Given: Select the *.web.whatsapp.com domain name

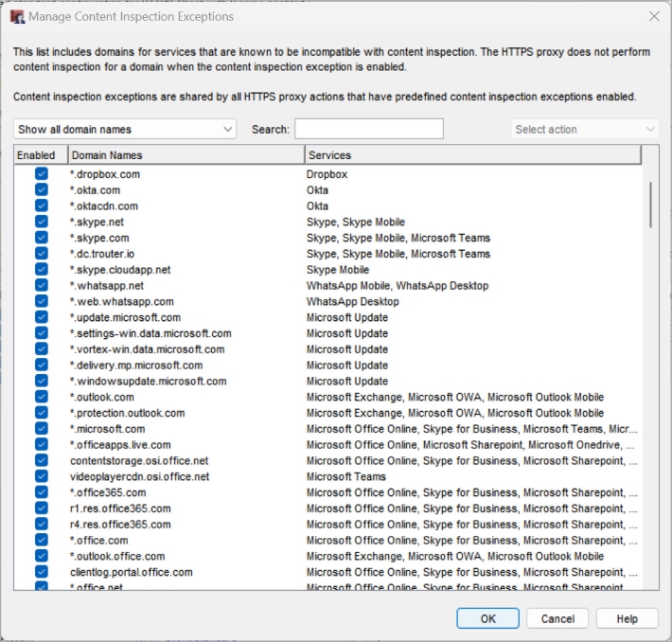Looking at the screenshot, I should 122,301.
